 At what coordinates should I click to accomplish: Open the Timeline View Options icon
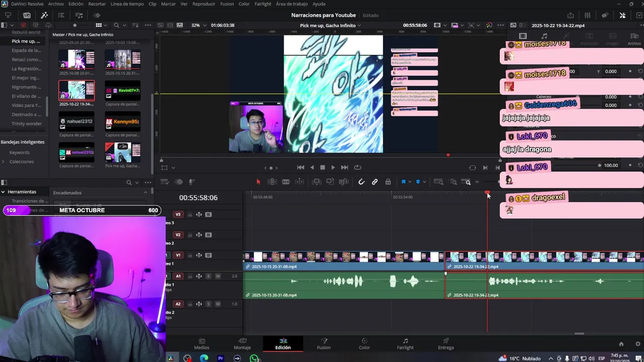165,182
